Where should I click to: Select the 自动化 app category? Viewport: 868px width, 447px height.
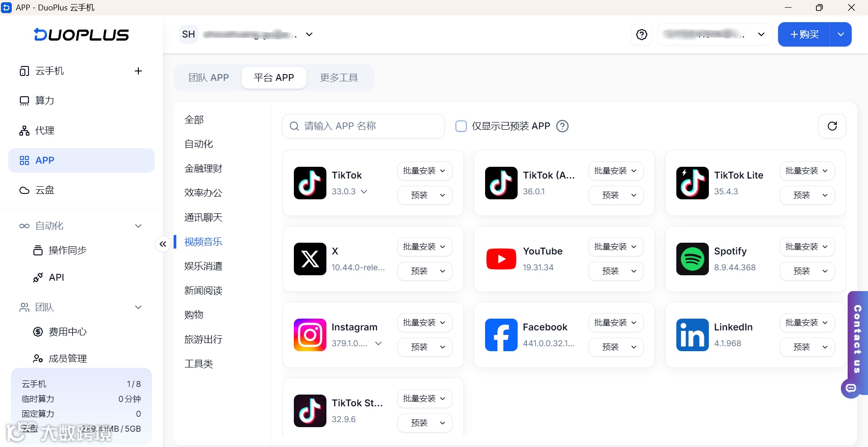[198, 144]
